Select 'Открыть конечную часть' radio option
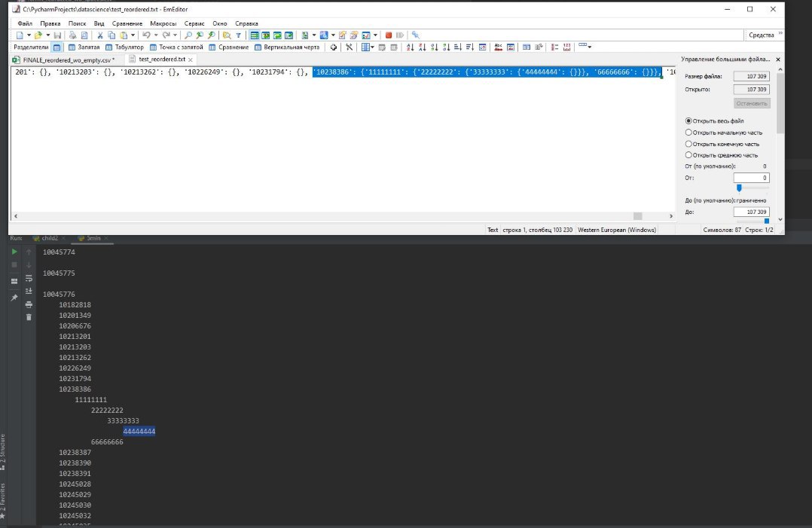Image resolution: width=812 pixels, height=528 pixels. pyautogui.click(x=688, y=144)
